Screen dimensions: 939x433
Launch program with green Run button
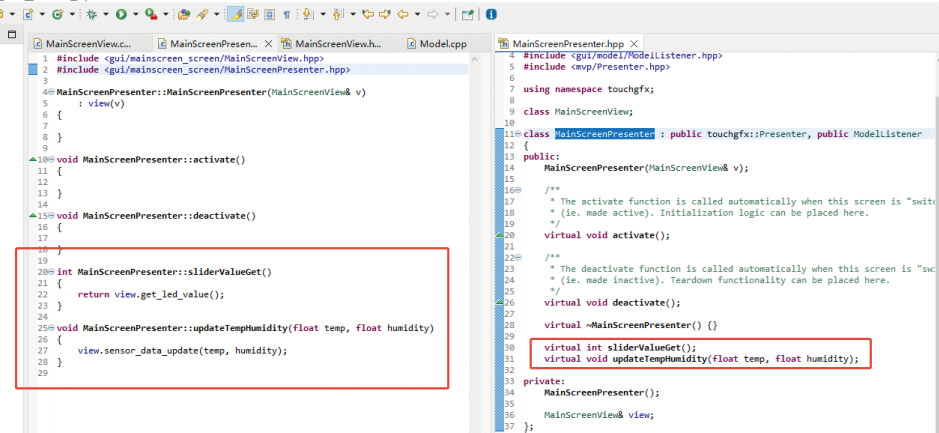(x=122, y=14)
